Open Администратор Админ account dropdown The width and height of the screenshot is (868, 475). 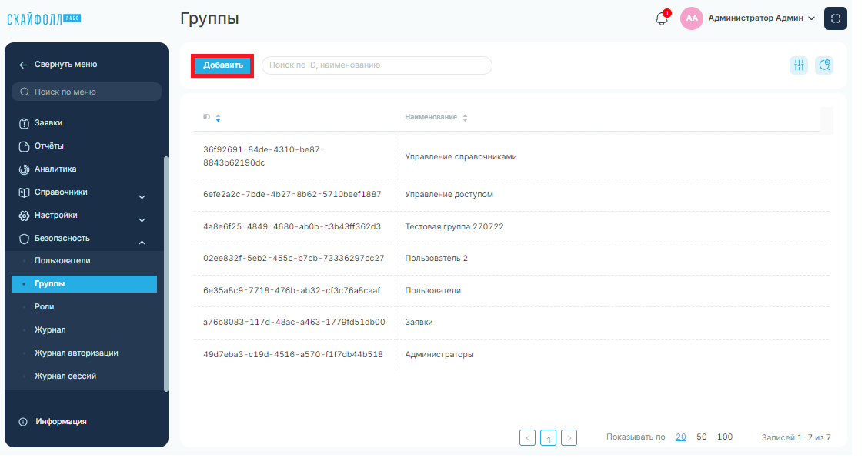tap(762, 18)
